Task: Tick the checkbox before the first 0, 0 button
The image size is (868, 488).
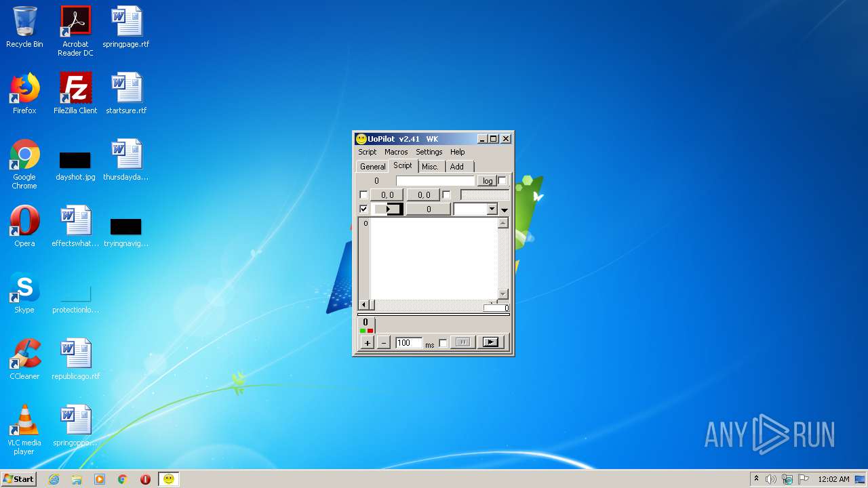Action: tap(363, 195)
